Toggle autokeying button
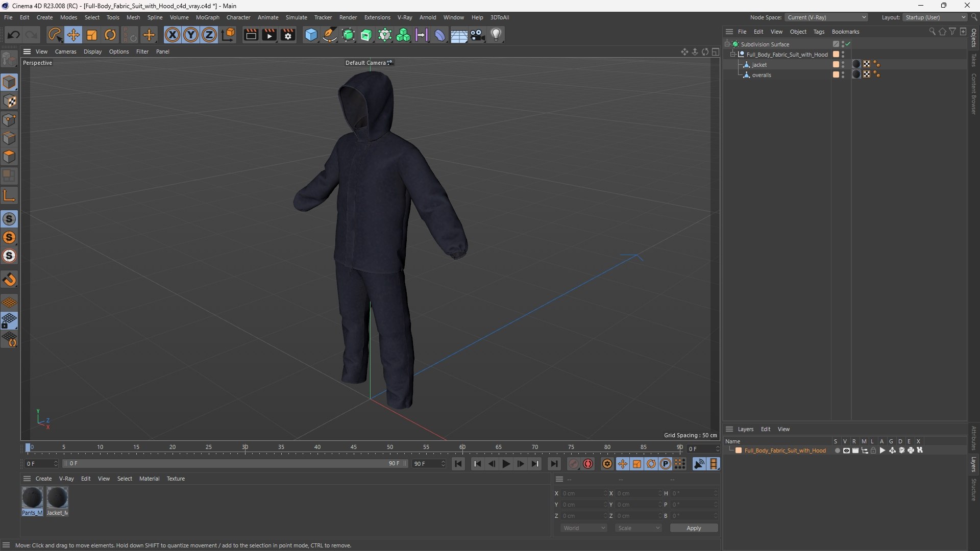980x551 pixels. coord(588,464)
